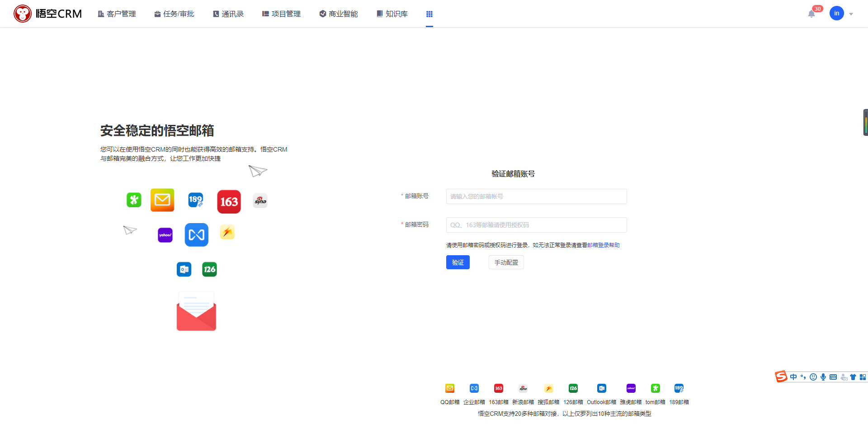
Task: Click the 邮箱账号 field label
Action: 416,196
